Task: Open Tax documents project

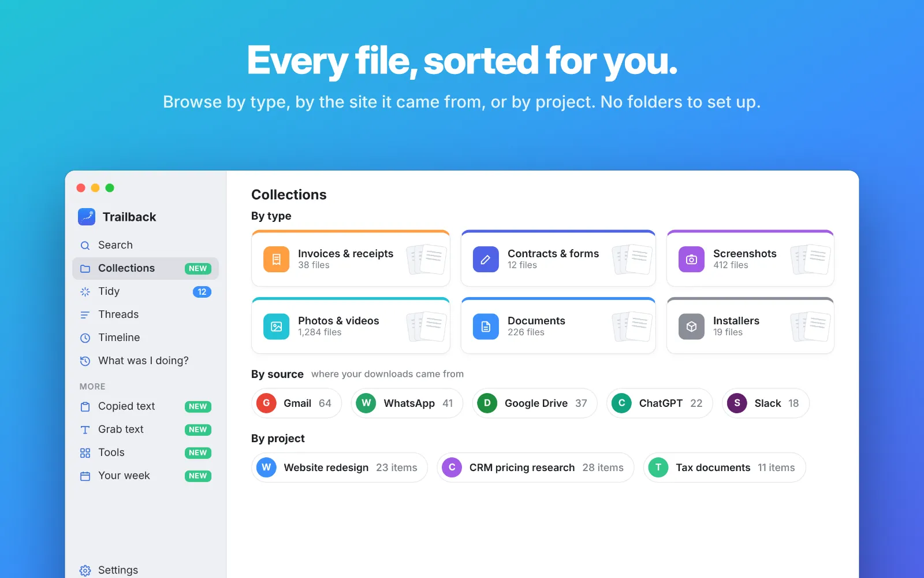Action: (725, 468)
